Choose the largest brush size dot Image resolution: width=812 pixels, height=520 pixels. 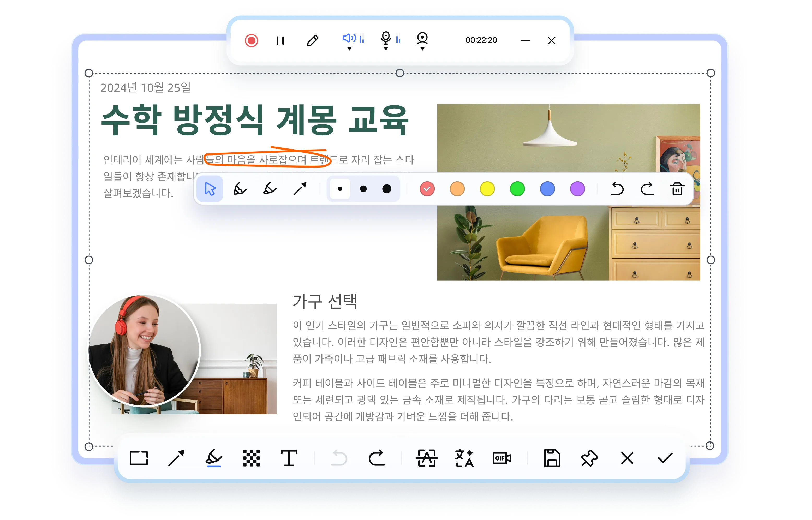[x=387, y=189]
